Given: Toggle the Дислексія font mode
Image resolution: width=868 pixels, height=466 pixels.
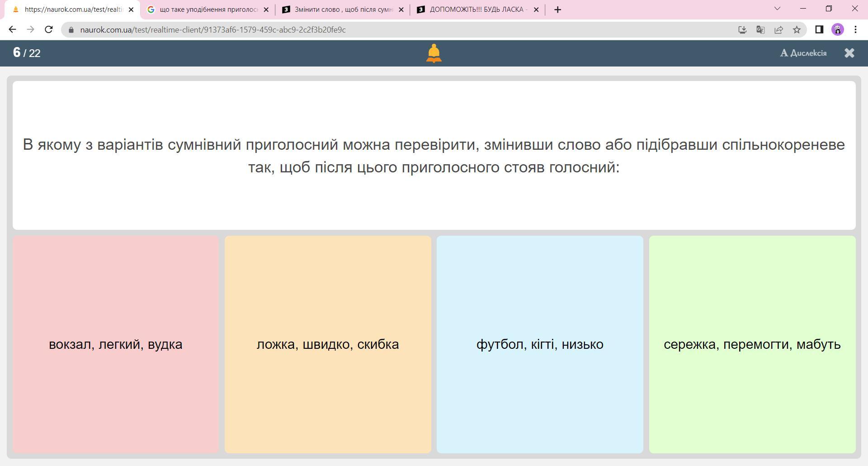Looking at the screenshot, I should 803,53.
